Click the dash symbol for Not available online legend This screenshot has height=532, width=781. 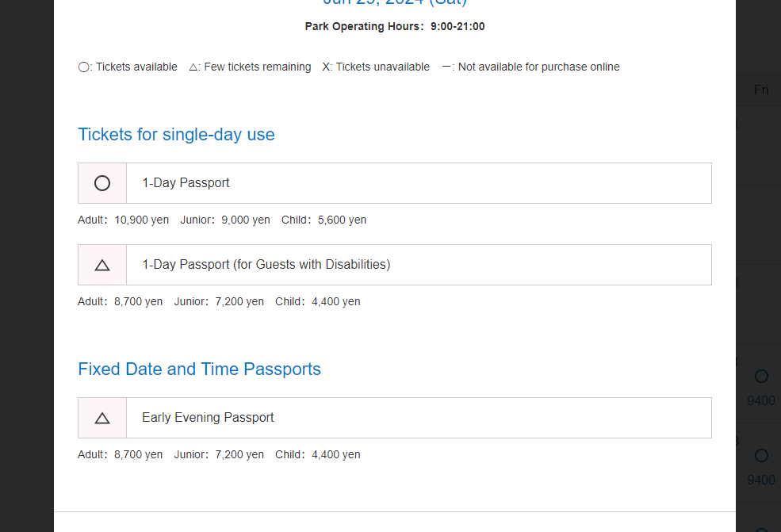(x=446, y=67)
